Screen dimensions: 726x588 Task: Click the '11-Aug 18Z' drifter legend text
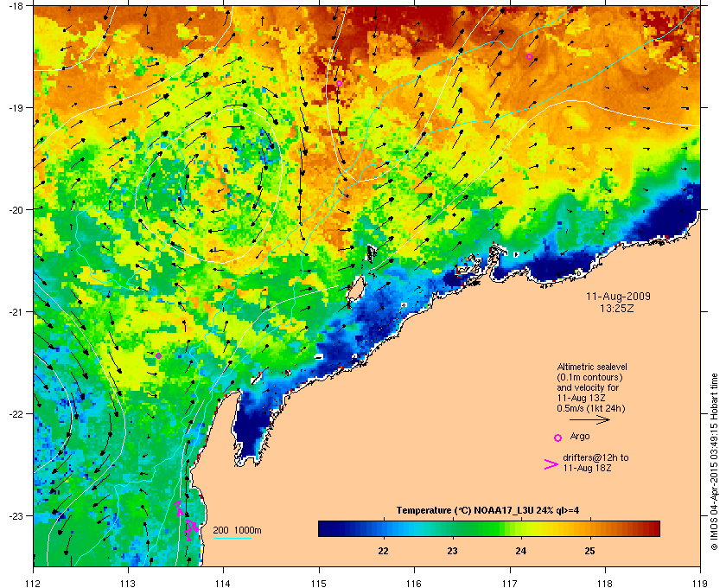tap(587, 468)
